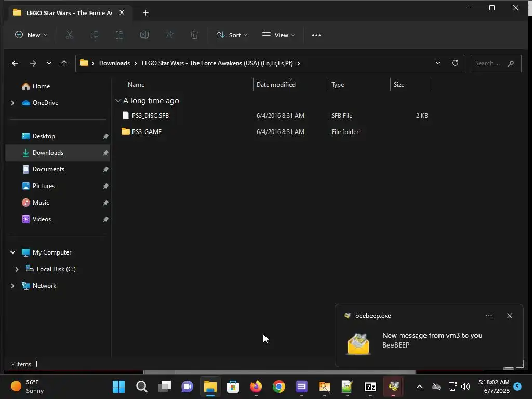Click LEGO Star Wars breadcrumb segment
The width and height of the screenshot is (532, 399).
point(217,63)
